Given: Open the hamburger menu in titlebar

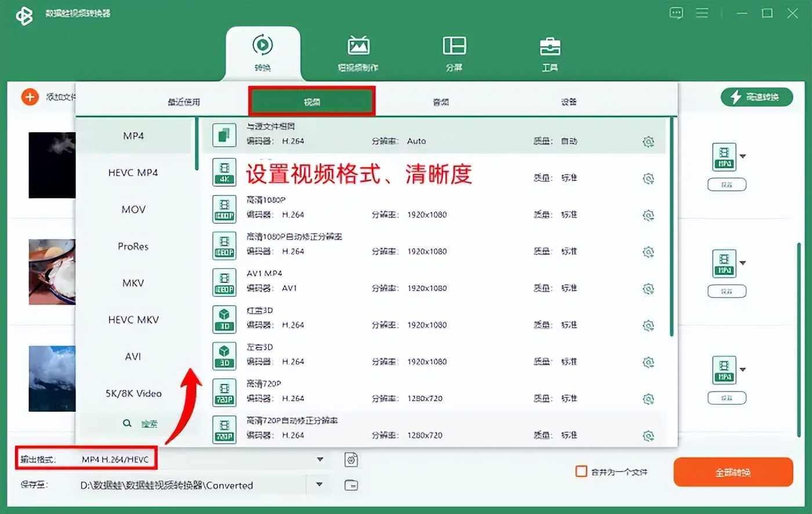Looking at the screenshot, I should 702,13.
